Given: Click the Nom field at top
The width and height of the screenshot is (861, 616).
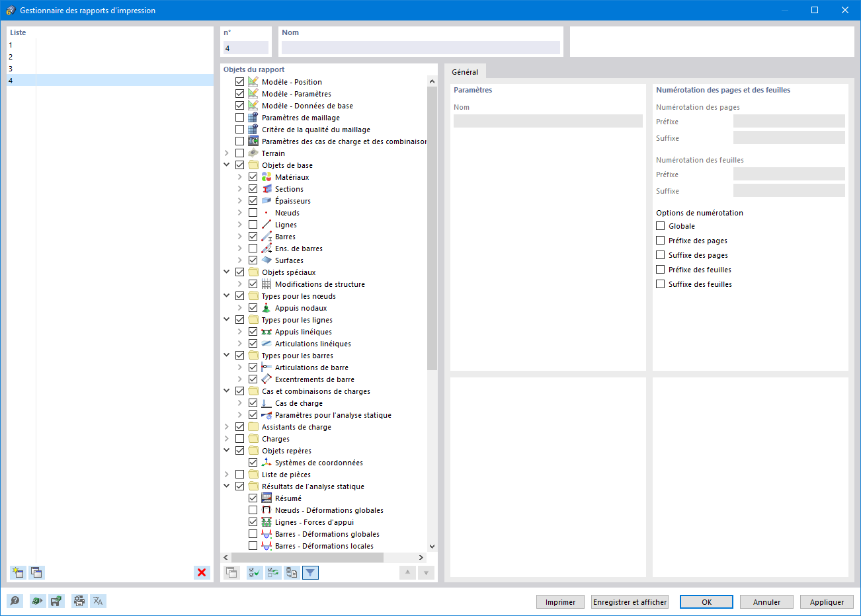Looking at the screenshot, I should coord(421,48).
